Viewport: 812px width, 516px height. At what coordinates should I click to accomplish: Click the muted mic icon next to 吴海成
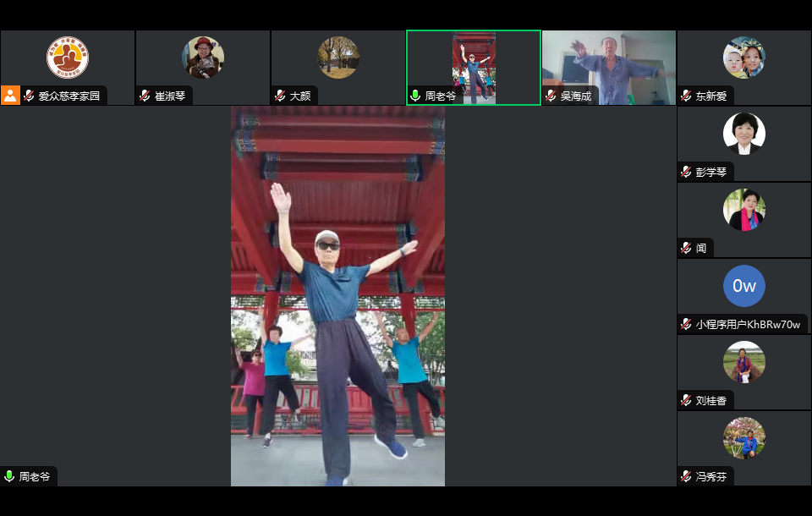(x=551, y=96)
